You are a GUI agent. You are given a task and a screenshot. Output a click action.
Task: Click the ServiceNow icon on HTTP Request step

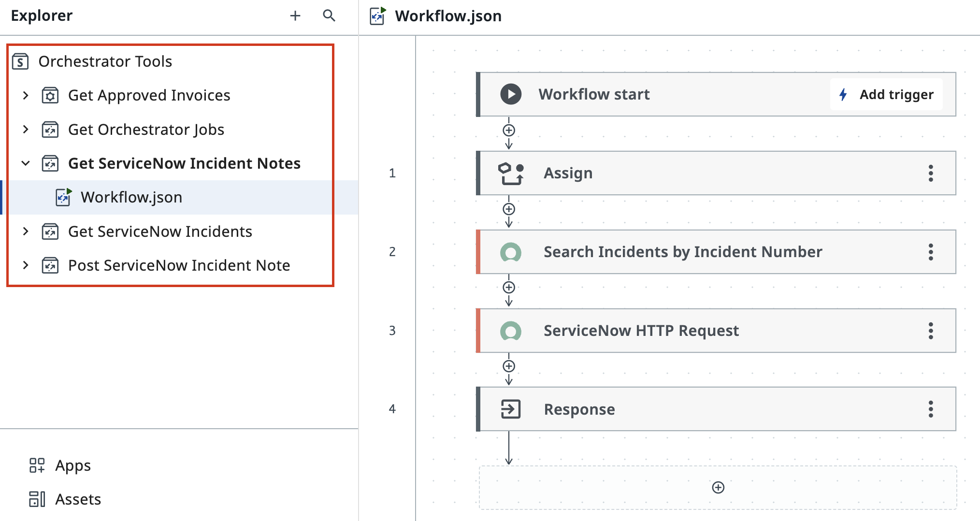coord(511,331)
